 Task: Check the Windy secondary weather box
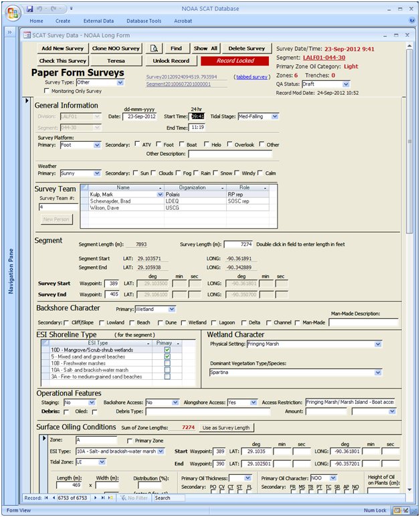tap(237, 173)
